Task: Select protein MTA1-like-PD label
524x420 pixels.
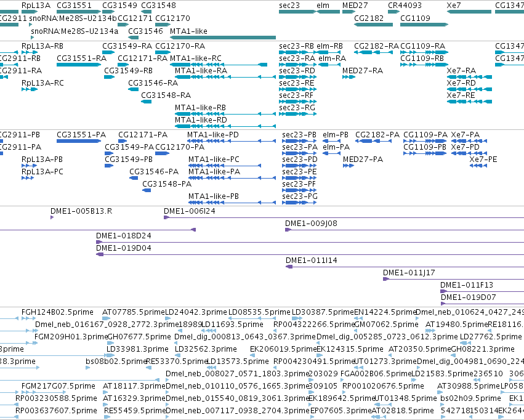Action: [x=213, y=135]
